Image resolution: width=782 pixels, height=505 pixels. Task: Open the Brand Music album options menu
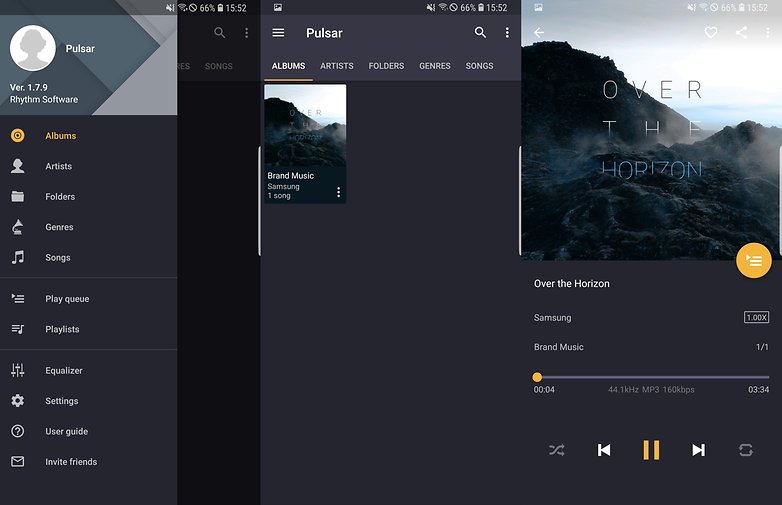(x=338, y=192)
